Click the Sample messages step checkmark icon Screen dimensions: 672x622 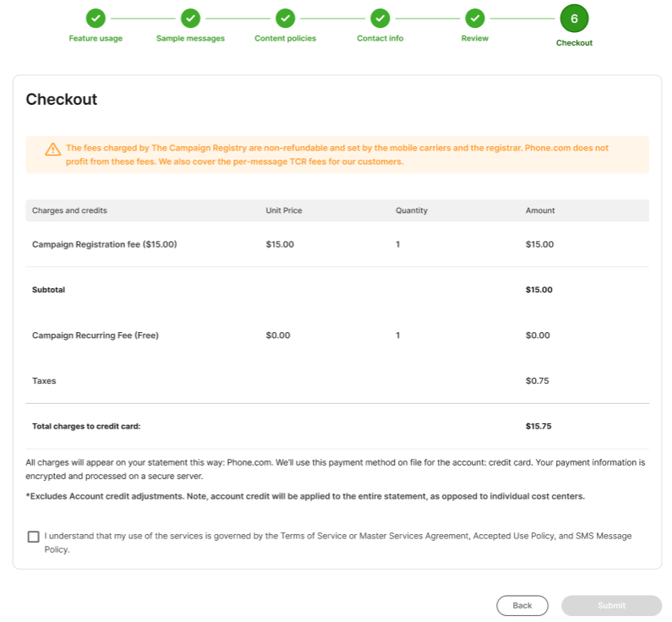pyautogui.click(x=190, y=18)
